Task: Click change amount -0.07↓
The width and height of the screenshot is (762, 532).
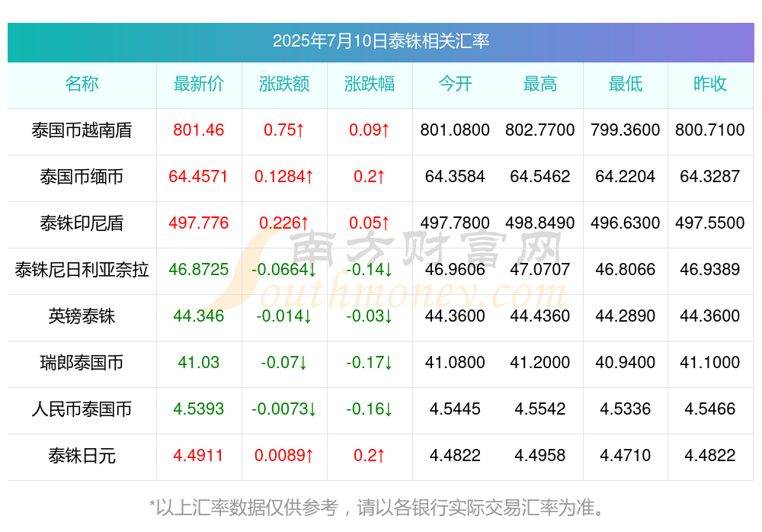Action: pos(284,362)
